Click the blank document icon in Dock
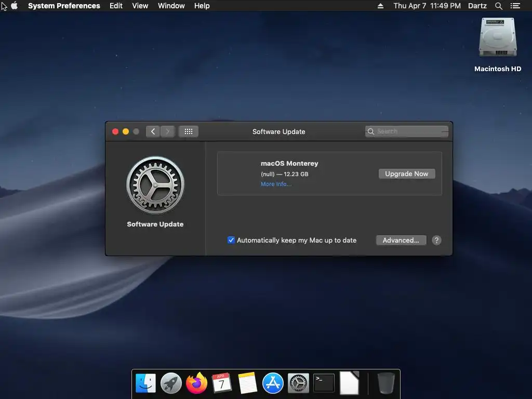This screenshot has height=399, width=532. pos(349,383)
